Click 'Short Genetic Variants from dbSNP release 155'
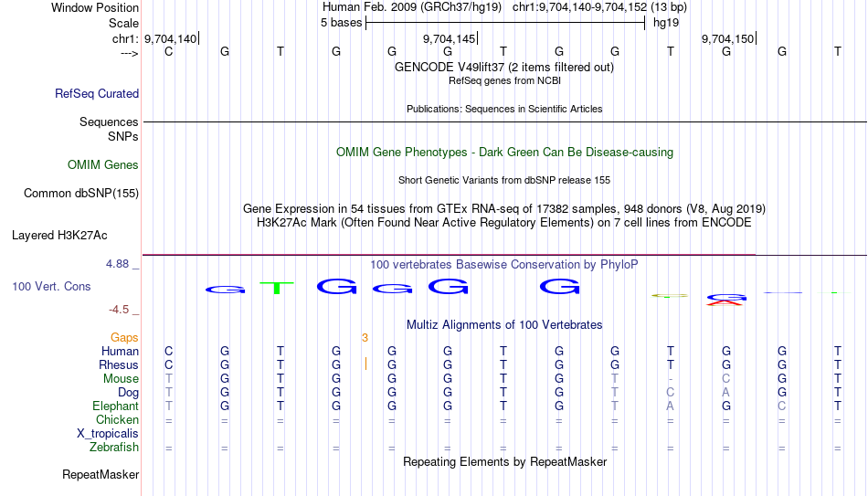This screenshot has height=496, width=868. 504,181
